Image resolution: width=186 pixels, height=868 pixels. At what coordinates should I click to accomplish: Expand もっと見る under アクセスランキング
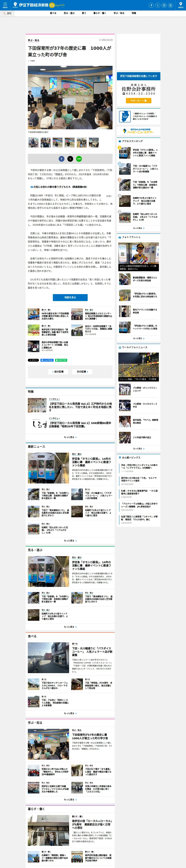click(x=138, y=228)
